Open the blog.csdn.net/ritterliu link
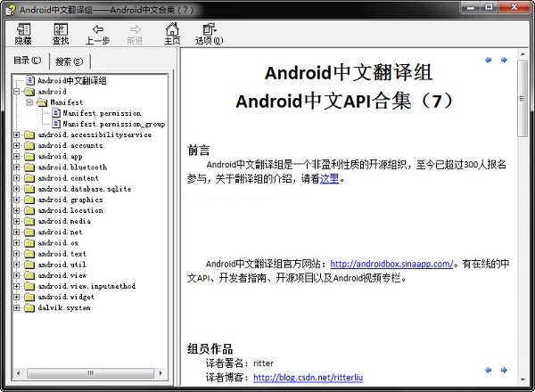This screenshot has height=392, width=535. (x=309, y=378)
